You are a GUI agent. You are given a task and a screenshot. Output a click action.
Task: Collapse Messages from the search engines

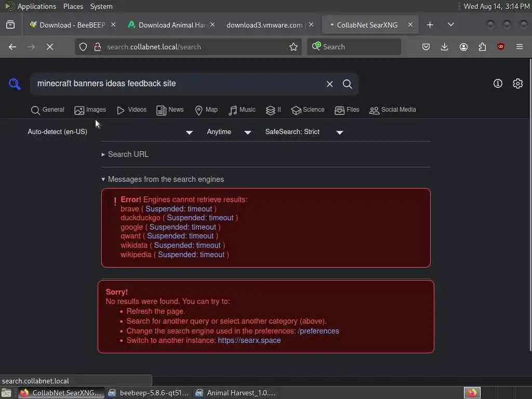(163, 179)
